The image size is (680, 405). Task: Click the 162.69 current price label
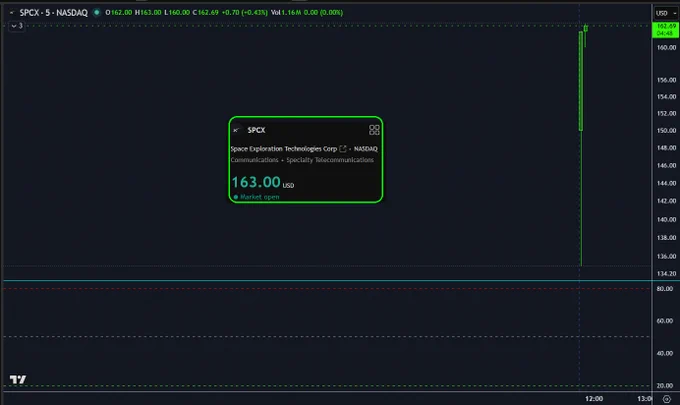point(666,26)
